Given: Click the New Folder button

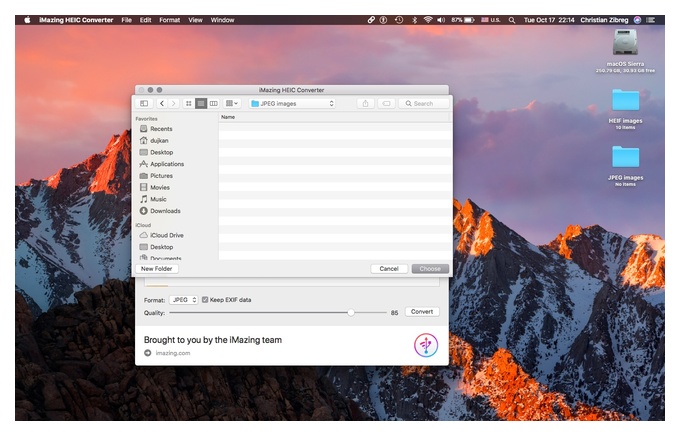Looking at the screenshot, I should (157, 269).
